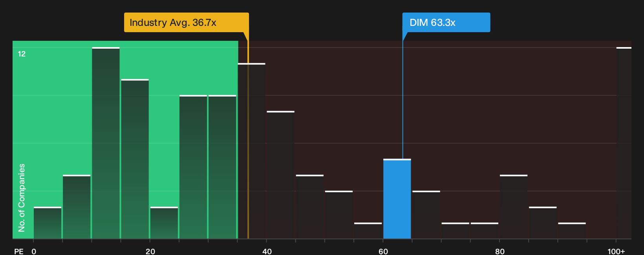Click the Industry Avg. 36.7x label
Viewport: 644px width, 255px height.
pos(187,22)
